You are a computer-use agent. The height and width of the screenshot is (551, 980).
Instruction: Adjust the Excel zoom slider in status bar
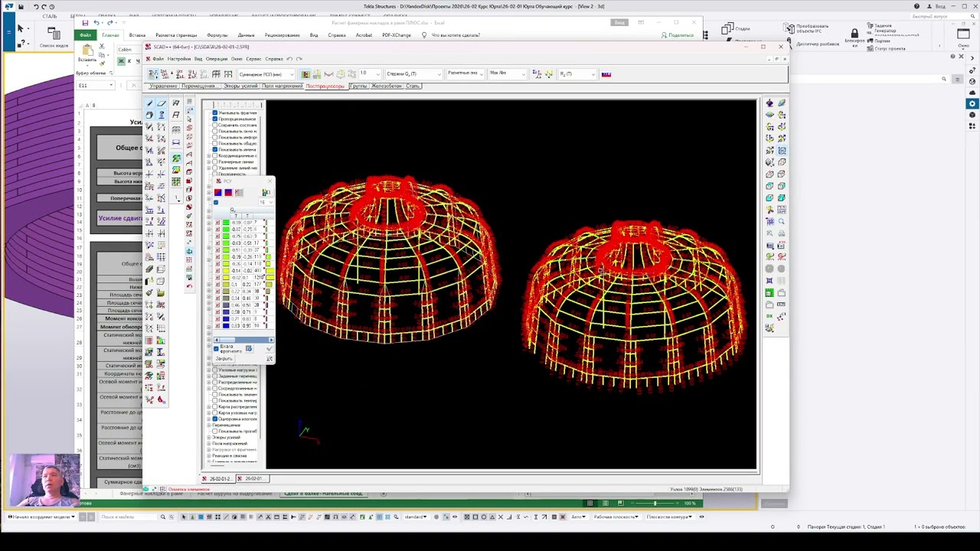[x=655, y=503]
